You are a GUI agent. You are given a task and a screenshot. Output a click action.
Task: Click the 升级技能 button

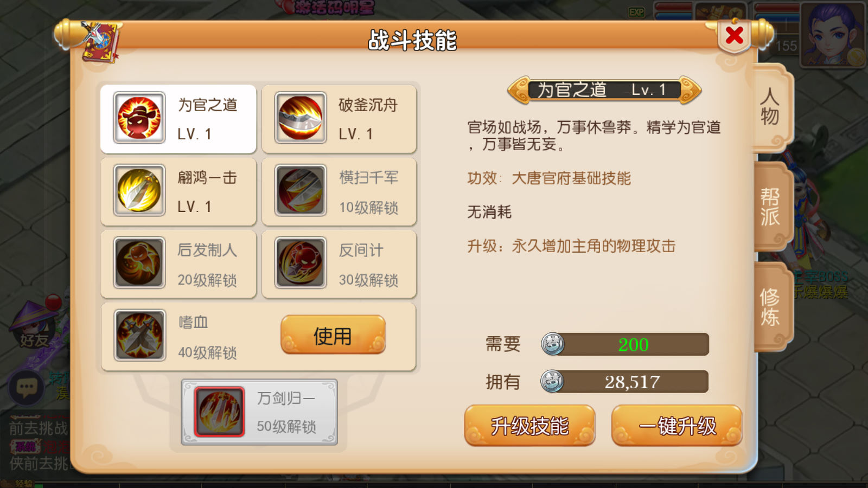pyautogui.click(x=529, y=426)
